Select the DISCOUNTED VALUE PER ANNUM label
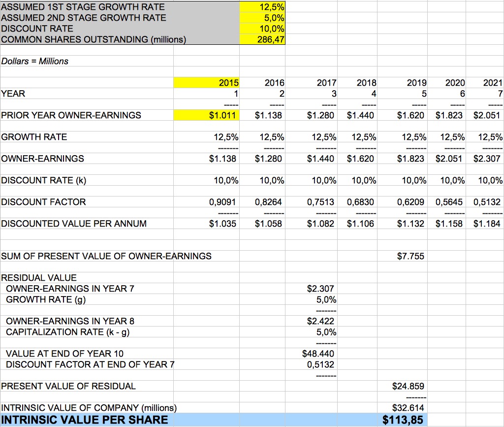The height and width of the screenshot is (427, 504). pos(74,224)
